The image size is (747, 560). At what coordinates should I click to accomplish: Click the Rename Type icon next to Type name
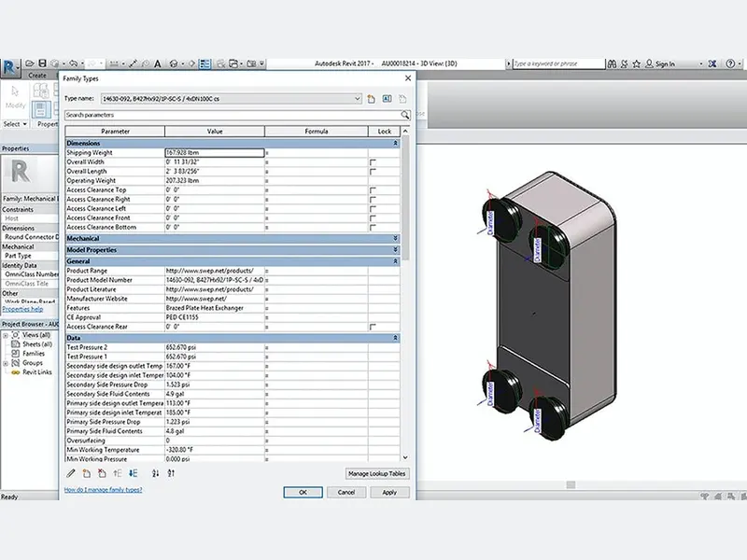[x=387, y=99]
